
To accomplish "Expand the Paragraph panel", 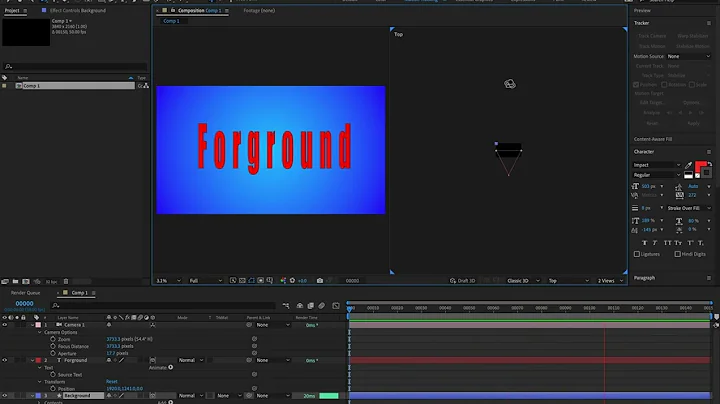I will coord(644,278).
